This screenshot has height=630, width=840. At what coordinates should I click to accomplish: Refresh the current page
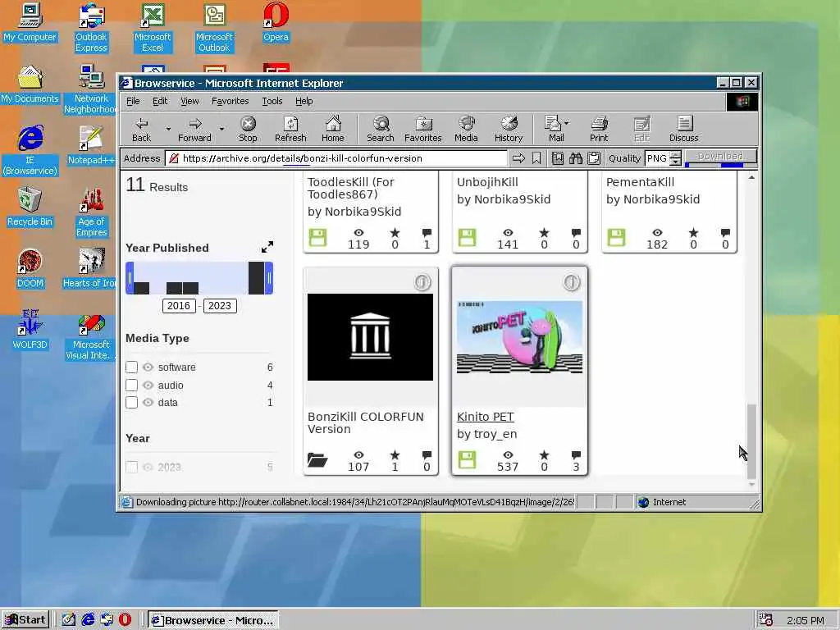point(290,129)
